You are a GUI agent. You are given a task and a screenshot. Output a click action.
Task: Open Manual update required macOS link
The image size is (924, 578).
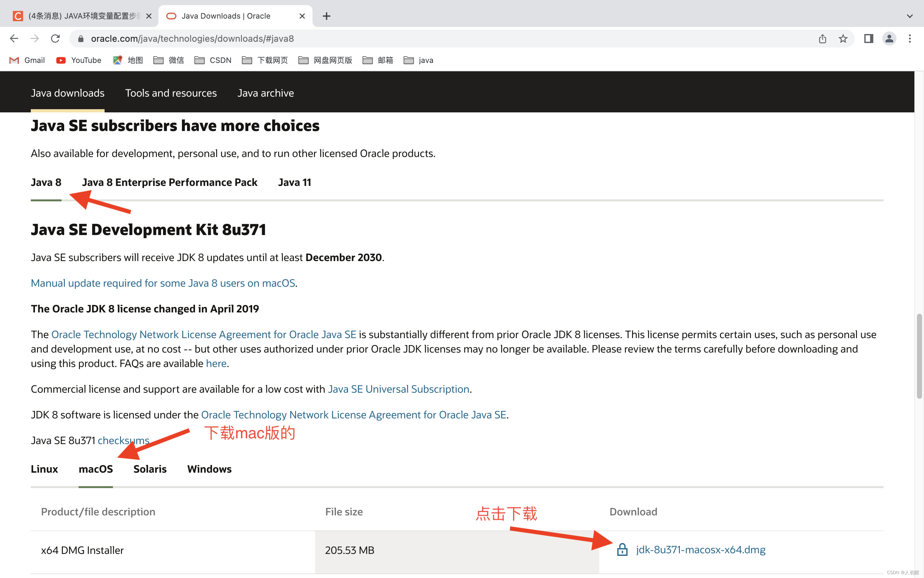pos(163,283)
